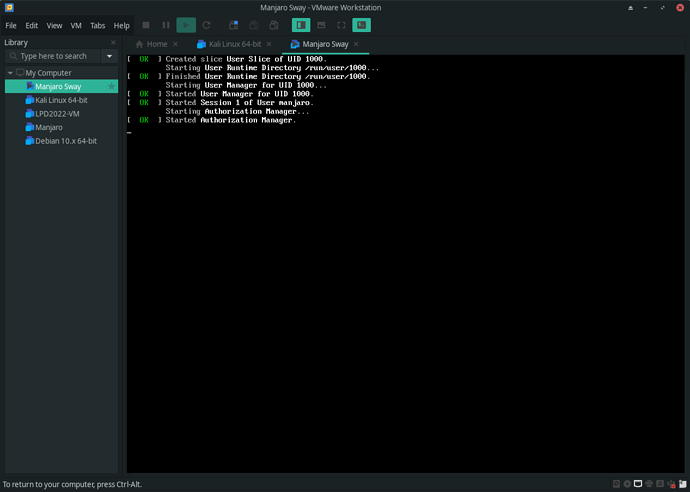
Task: Close the Kali Linux 64-bit tab
Action: (269, 44)
